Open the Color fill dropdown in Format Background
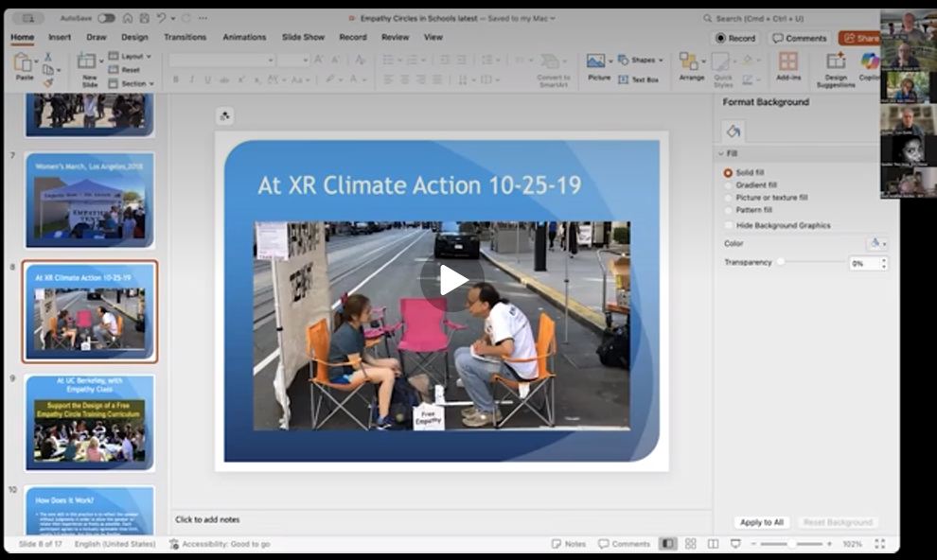This screenshot has width=937, height=560. [x=877, y=243]
